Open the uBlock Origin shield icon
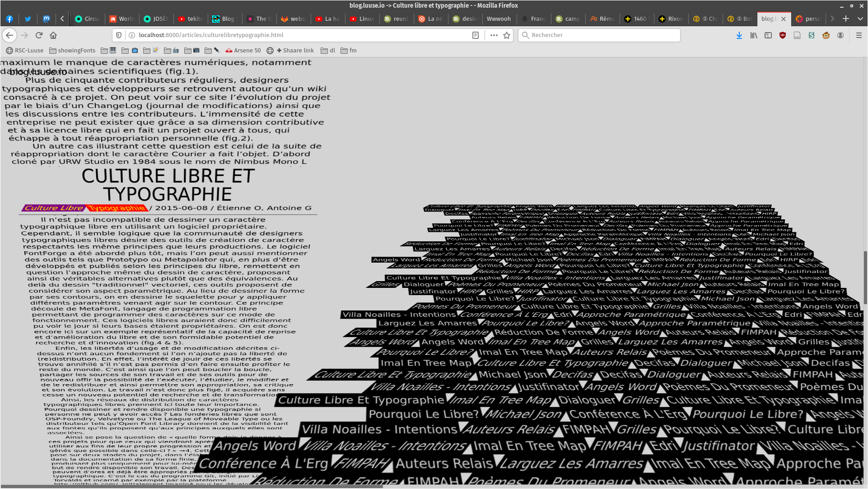868x489 pixels. point(783,35)
